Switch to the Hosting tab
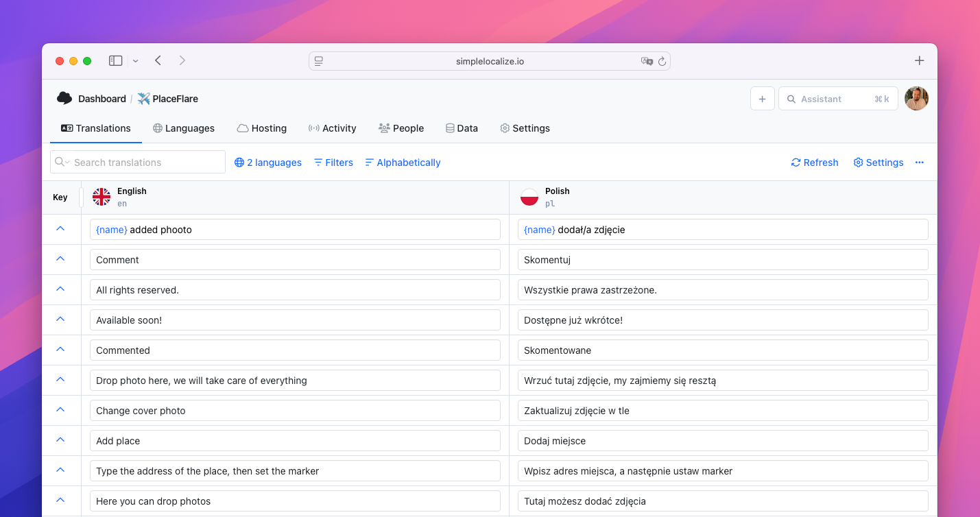 coord(262,128)
